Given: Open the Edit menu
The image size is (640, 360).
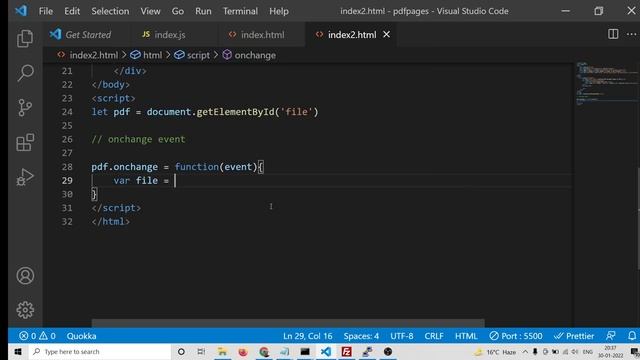Looking at the screenshot, I should tap(72, 11).
